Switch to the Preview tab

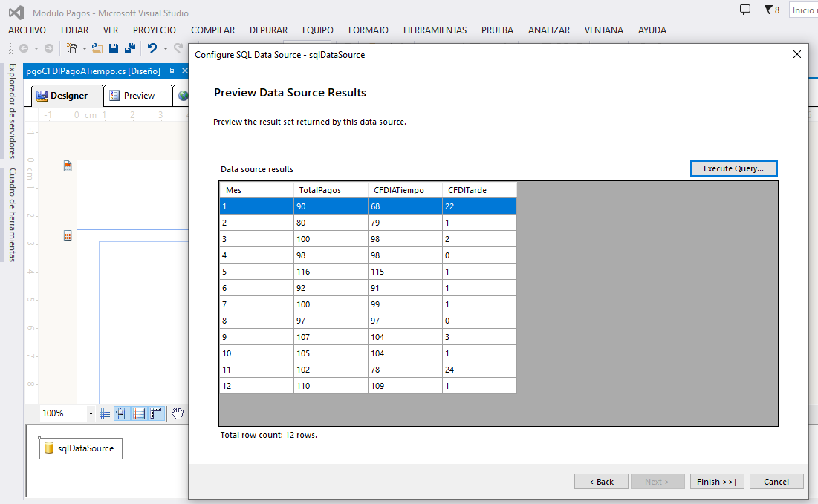click(x=133, y=96)
